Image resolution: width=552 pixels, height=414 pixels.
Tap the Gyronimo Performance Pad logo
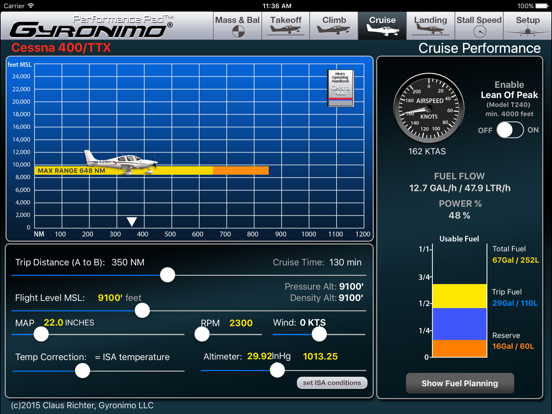(92, 26)
